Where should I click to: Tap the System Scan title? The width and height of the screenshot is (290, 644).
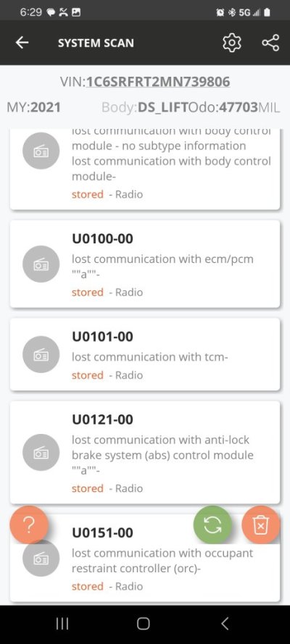96,43
